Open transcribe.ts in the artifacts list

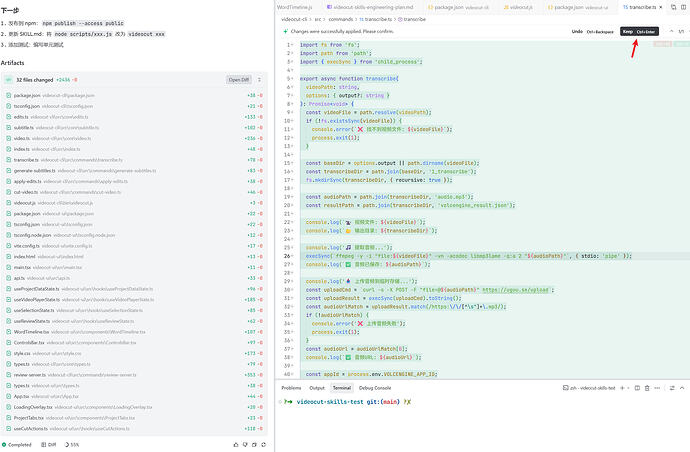(26, 159)
